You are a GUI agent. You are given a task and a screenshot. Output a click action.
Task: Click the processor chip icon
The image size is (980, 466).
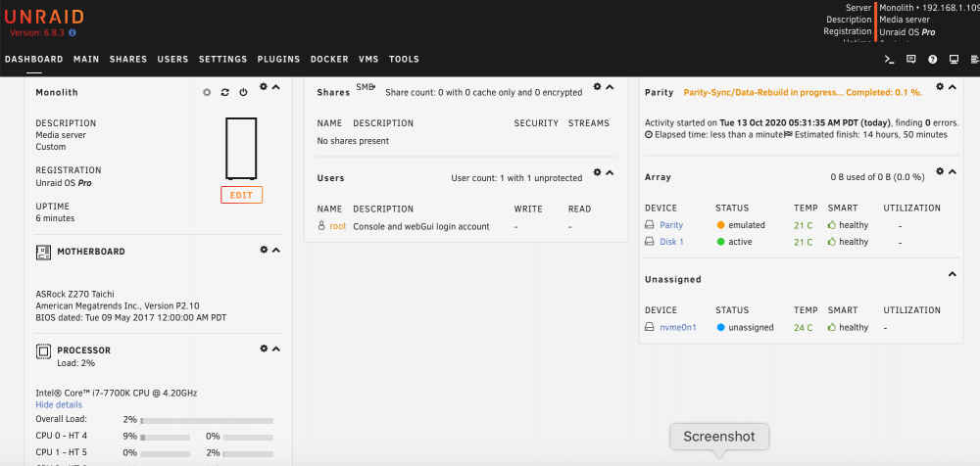[44, 351]
